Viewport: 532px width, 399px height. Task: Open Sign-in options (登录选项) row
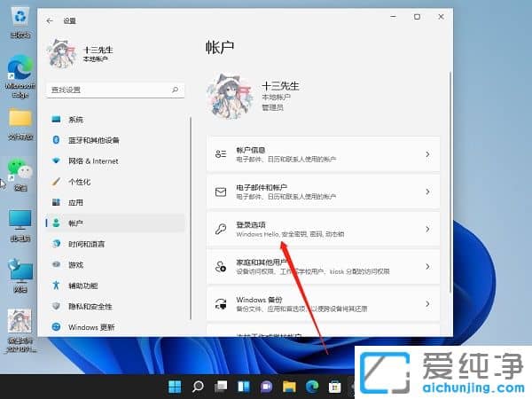(324, 229)
